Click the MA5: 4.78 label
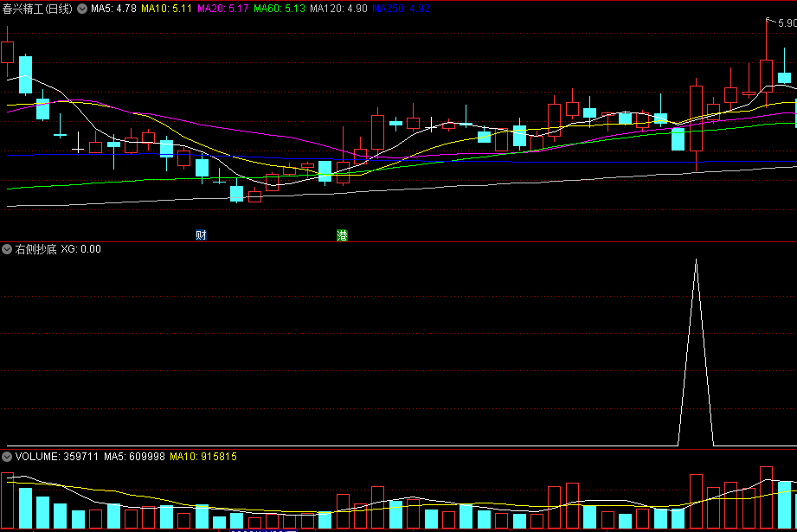This screenshot has width=797, height=532. pos(113,9)
